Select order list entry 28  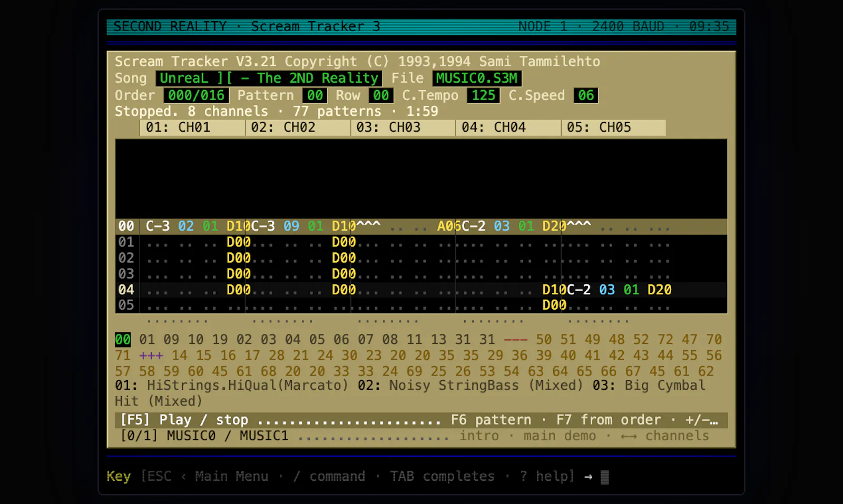(277, 355)
